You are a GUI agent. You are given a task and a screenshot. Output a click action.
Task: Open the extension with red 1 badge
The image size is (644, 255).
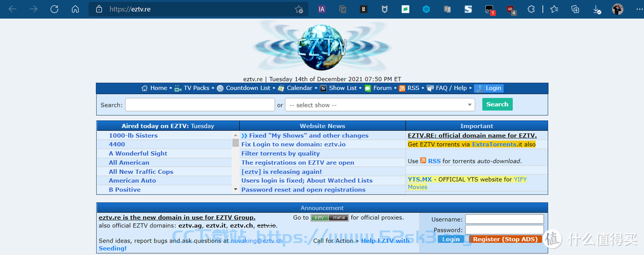(x=490, y=10)
